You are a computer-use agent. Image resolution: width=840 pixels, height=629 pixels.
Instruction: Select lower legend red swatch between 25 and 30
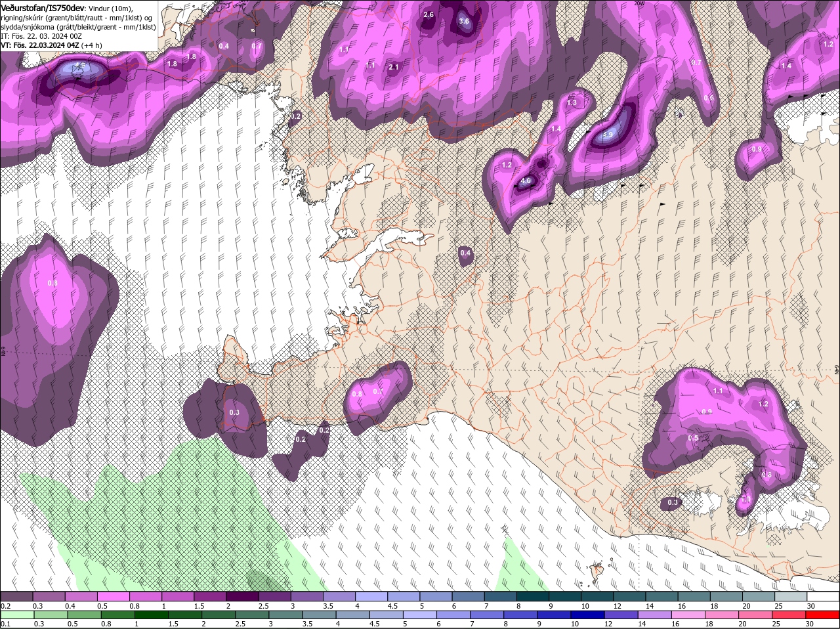[x=789, y=615]
